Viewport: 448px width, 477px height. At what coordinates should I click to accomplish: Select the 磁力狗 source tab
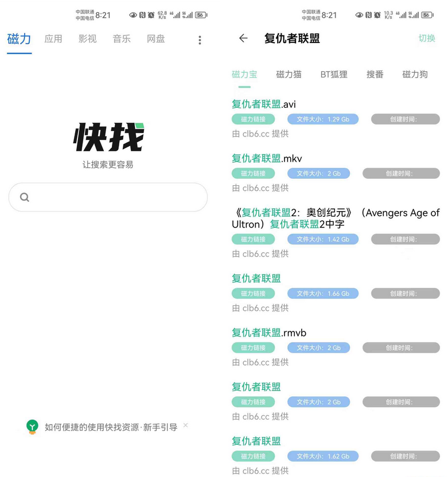point(415,74)
